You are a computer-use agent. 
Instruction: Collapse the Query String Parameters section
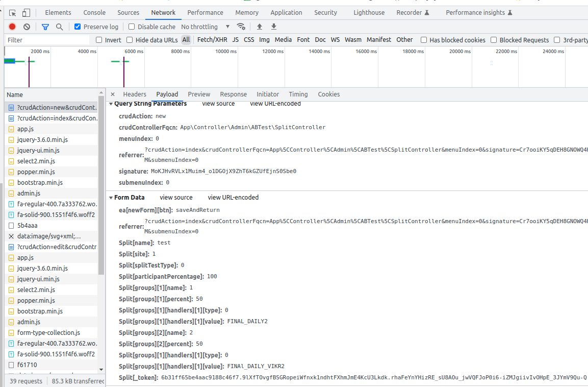coord(111,103)
